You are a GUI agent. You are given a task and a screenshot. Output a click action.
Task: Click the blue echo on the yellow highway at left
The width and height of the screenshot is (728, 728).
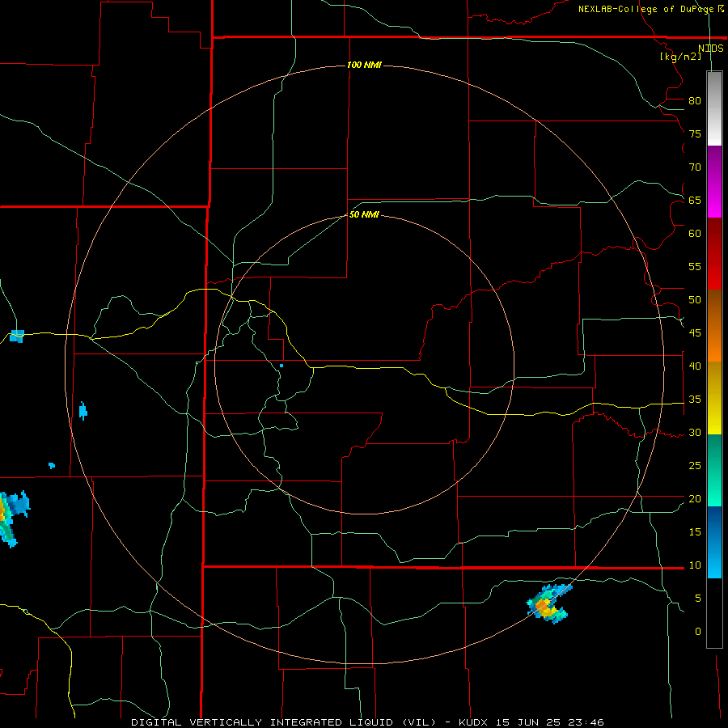[x=17, y=336]
